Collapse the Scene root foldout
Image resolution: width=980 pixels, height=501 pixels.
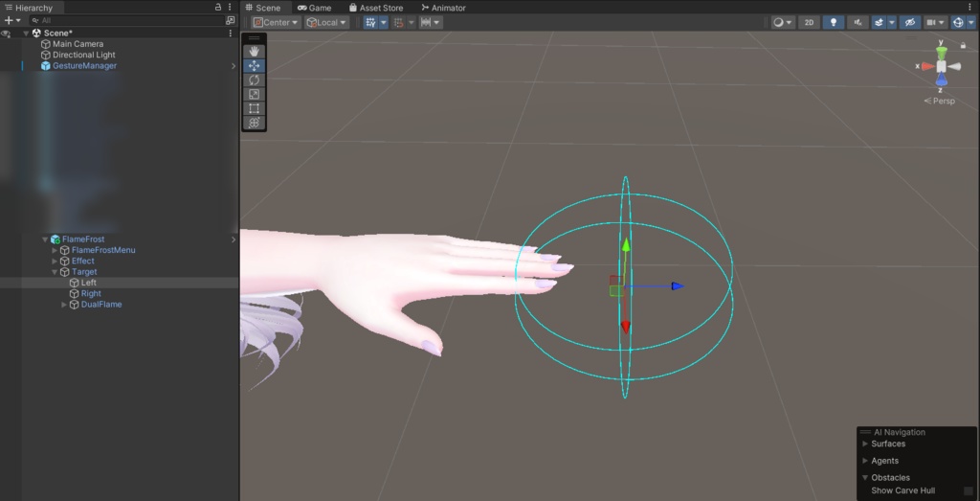coord(26,34)
